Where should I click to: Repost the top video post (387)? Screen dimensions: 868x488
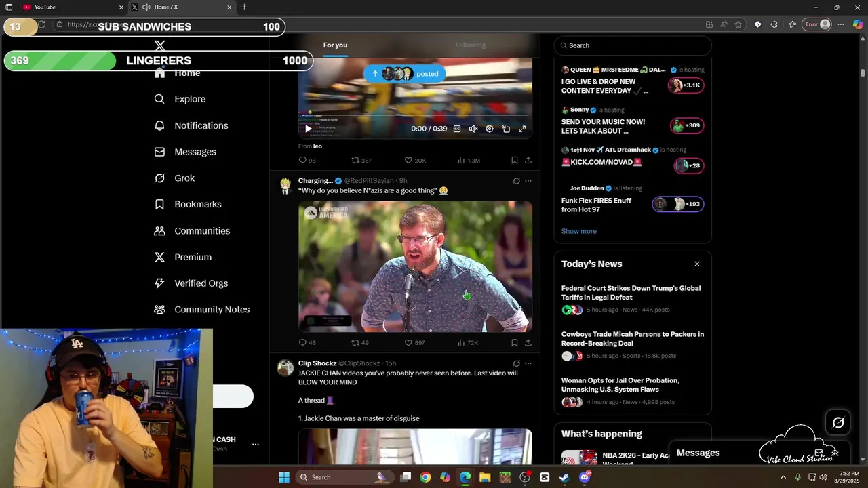click(361, 161)
